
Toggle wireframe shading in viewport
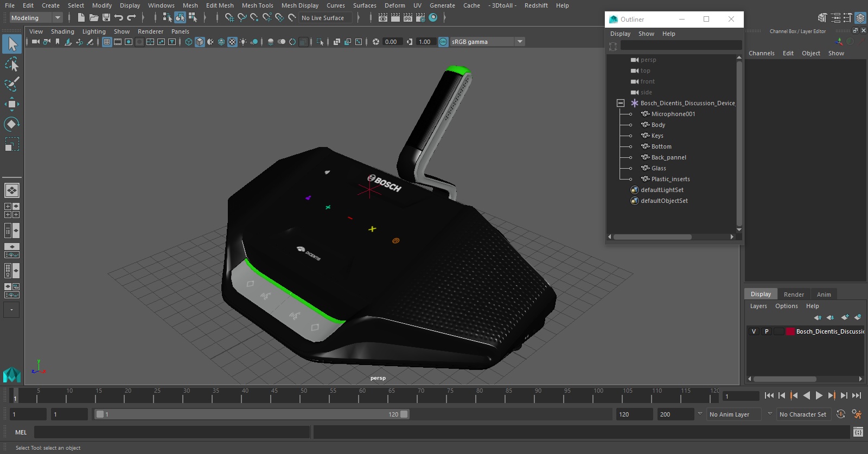tap(189, 42)
